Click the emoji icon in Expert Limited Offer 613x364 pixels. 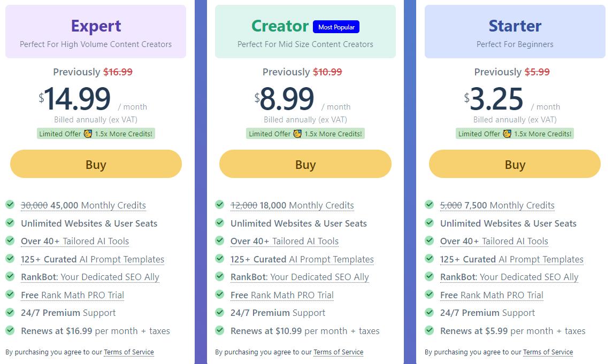88,134
